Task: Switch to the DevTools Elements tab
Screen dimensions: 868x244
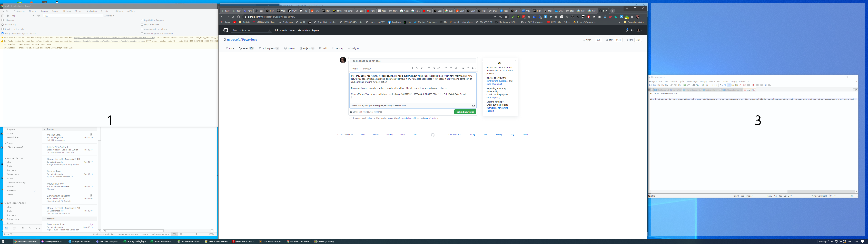Action: click(x=33, y=11)
